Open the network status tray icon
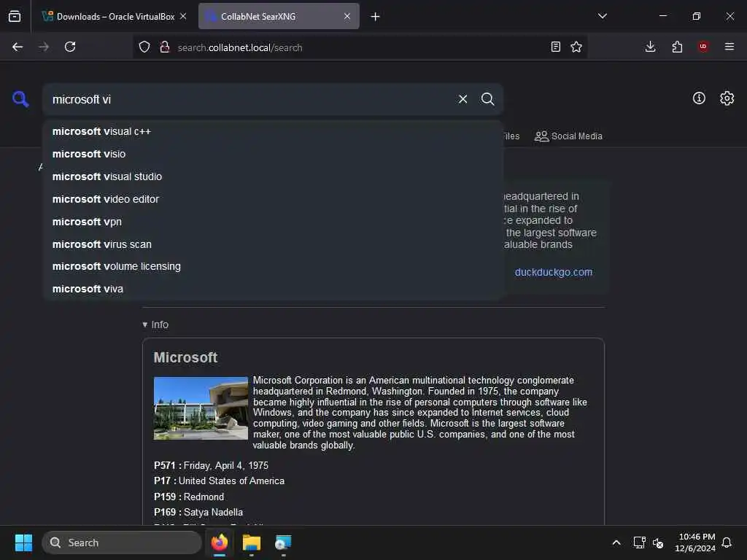 [639, 542]
